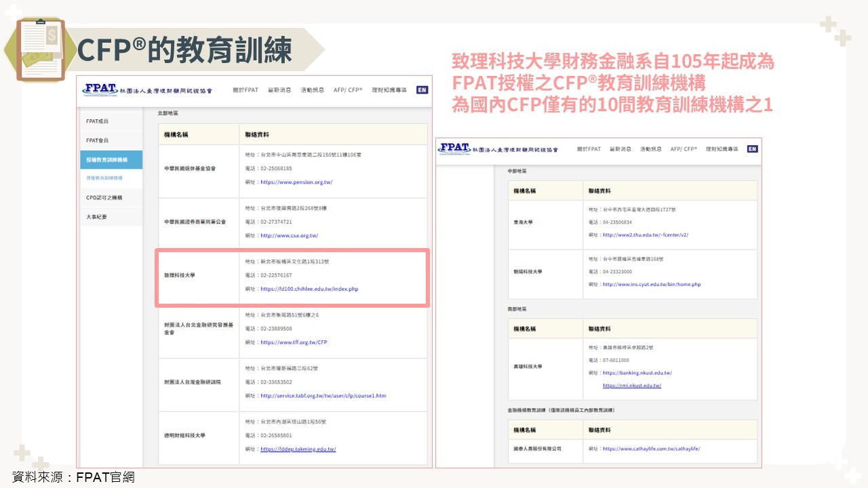Open the fd100.chihlee.edu.tw link
This screenshot has height=488, width=868.
(x=309, y=289)
